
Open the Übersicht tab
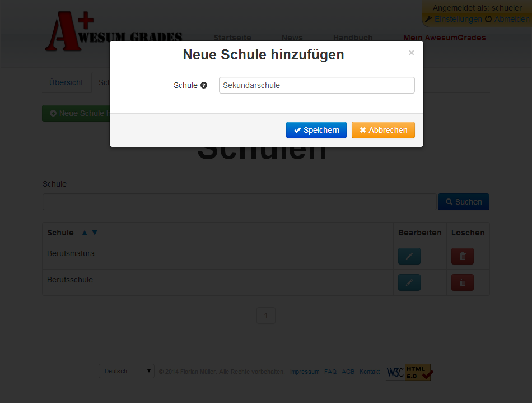coord(66,82)
